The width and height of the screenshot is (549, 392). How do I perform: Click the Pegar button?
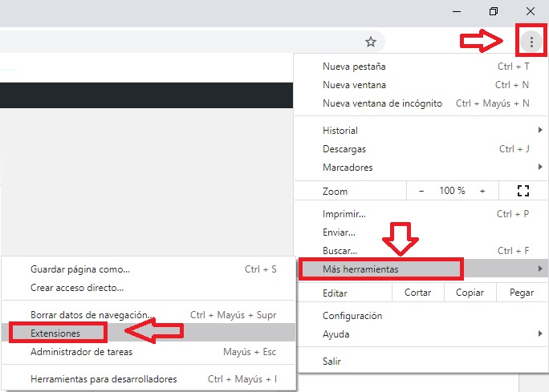(x=521, y=293)
